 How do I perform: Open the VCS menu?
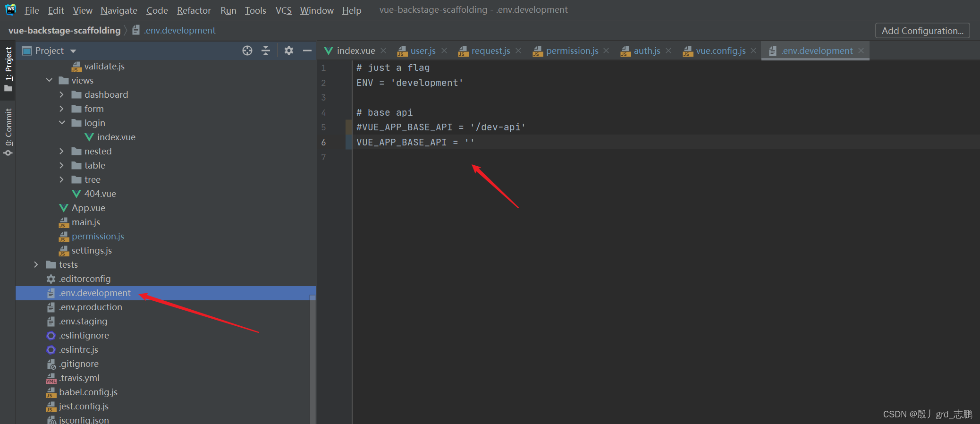(283, 10)
